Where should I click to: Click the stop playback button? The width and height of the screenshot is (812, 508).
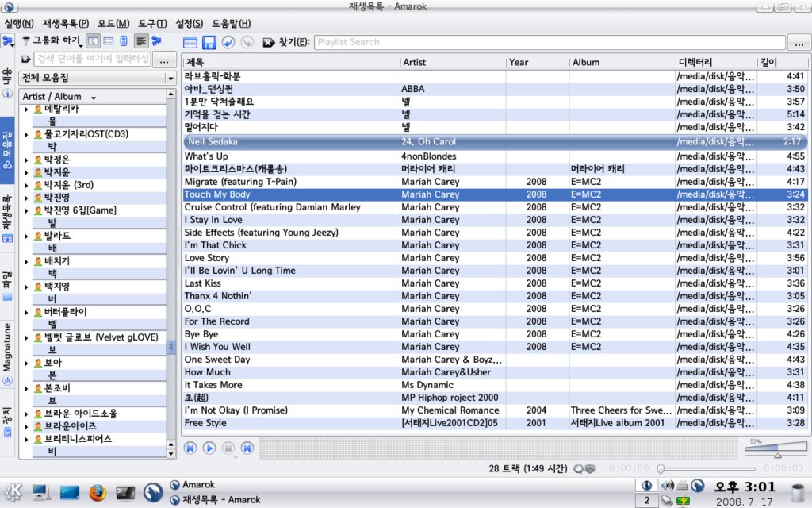tap(228, 448)
